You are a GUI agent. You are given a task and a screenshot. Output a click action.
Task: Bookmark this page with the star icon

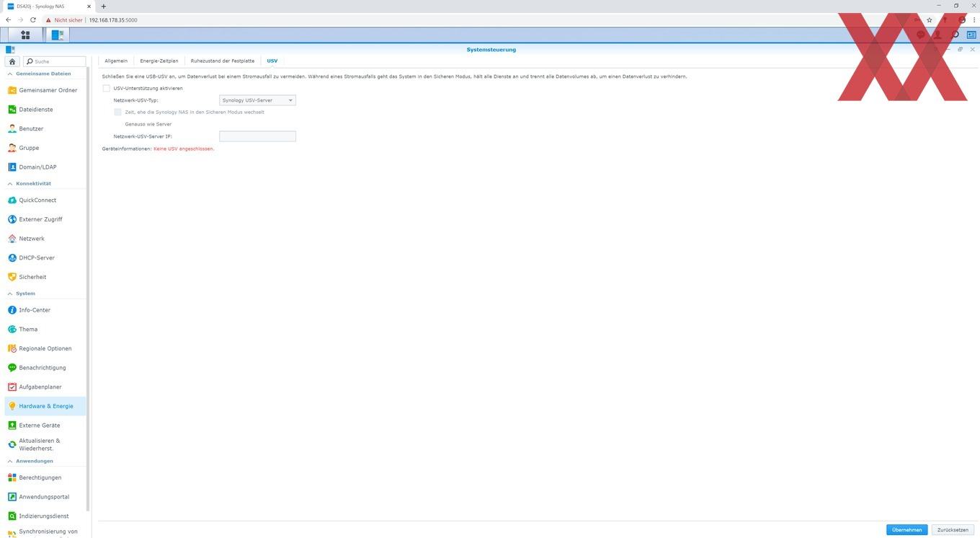click(930, 20)
